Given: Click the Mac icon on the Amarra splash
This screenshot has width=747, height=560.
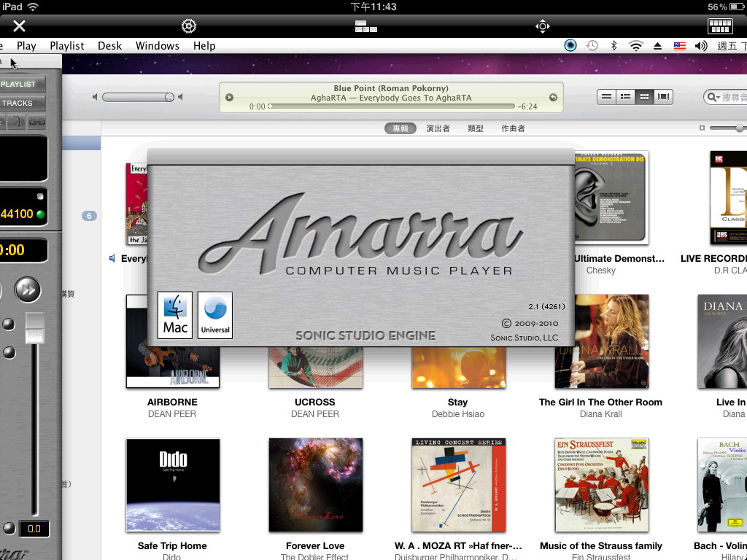Looking at the screenshot, I should [175, 315].
